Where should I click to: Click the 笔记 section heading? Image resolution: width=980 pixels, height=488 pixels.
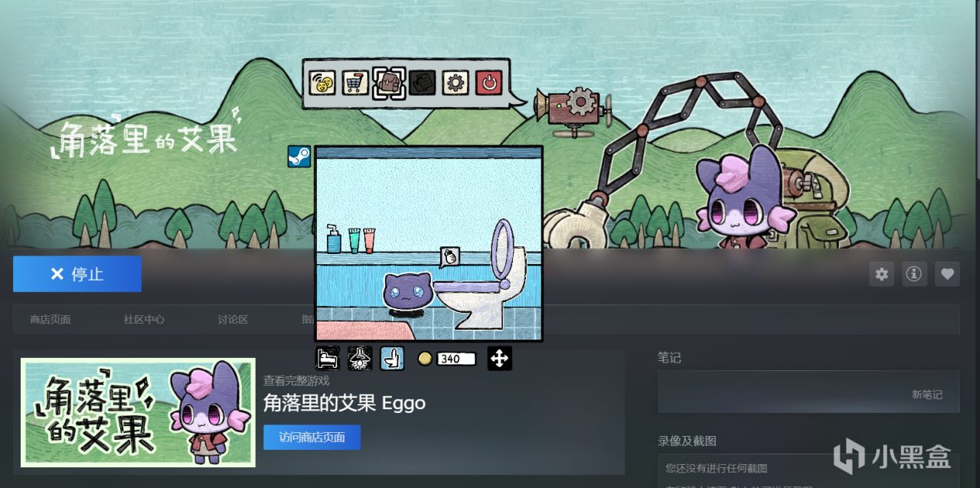tap(669, 357)
